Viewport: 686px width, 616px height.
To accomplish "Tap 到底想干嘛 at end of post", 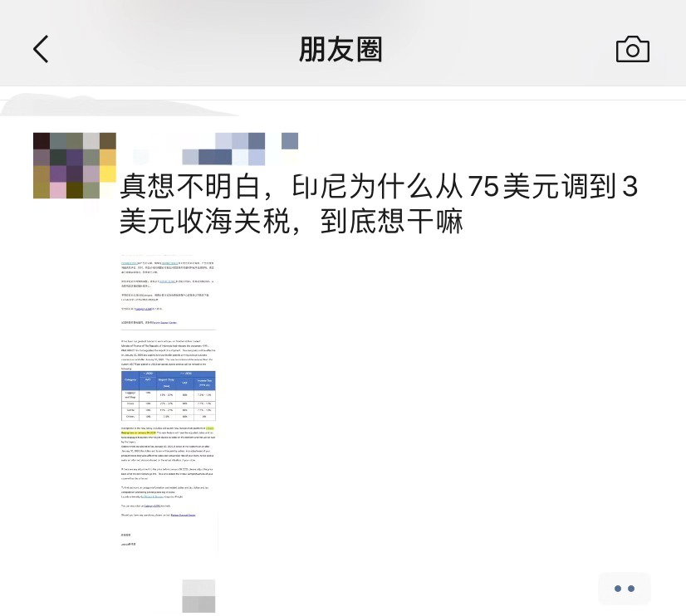I will pyautogui.click(x=391, y=221).
